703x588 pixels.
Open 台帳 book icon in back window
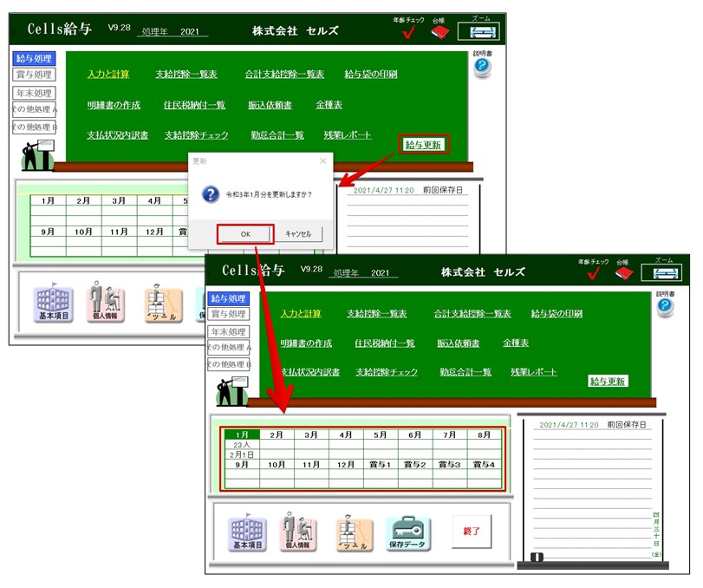point(440,32)
